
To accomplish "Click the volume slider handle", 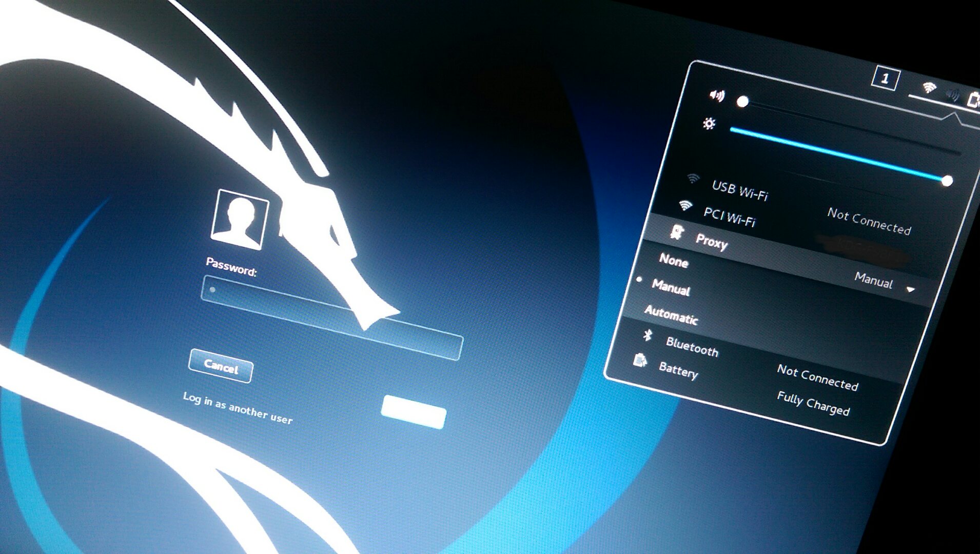I will pyautogui.click(x=742, y=102).
